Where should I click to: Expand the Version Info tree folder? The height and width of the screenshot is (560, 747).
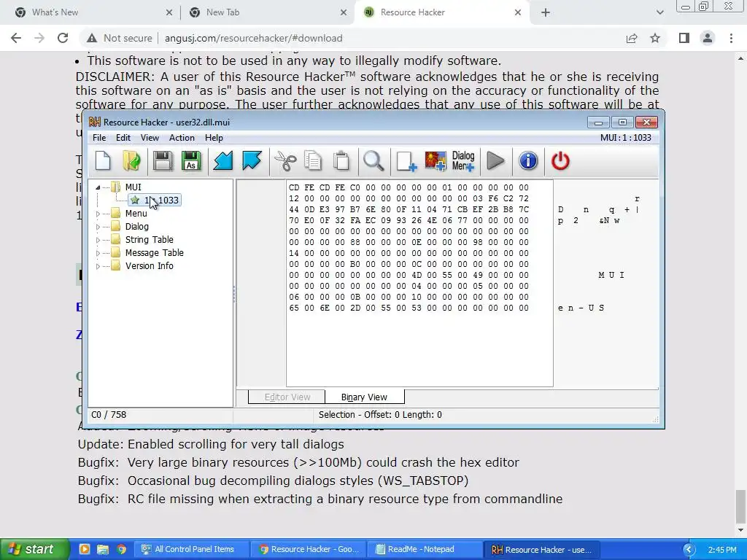[x=98, y=266]
